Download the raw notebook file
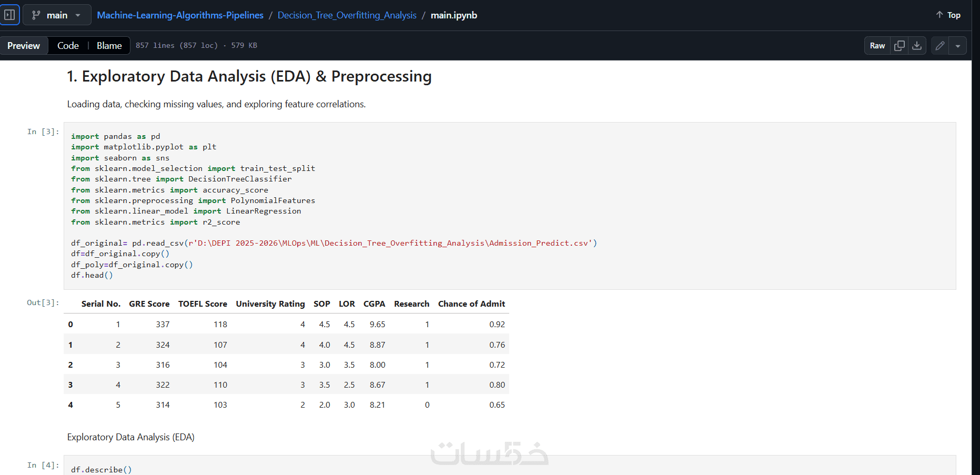 (x=917, y=46)
